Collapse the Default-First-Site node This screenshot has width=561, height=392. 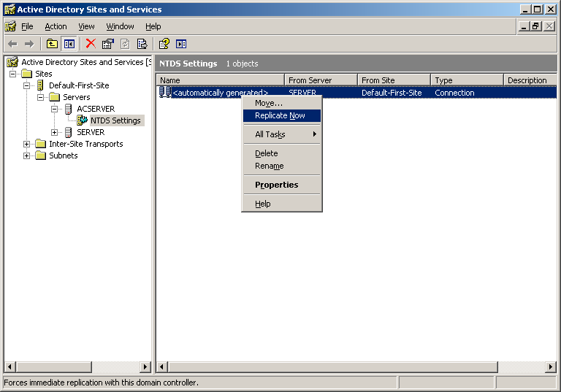tap(27, 85)
